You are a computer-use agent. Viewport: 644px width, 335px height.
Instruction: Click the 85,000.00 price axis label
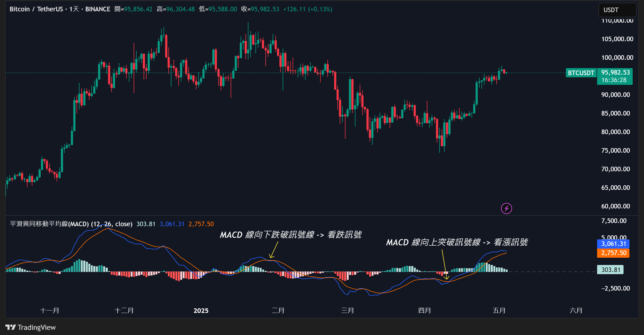(x=616, y=113)
